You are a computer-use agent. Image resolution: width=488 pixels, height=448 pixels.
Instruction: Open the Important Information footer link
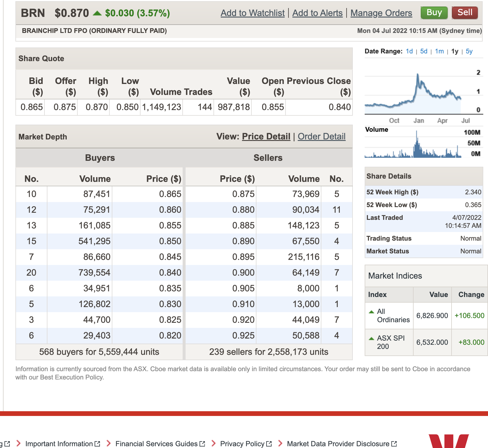click(59, 444)
